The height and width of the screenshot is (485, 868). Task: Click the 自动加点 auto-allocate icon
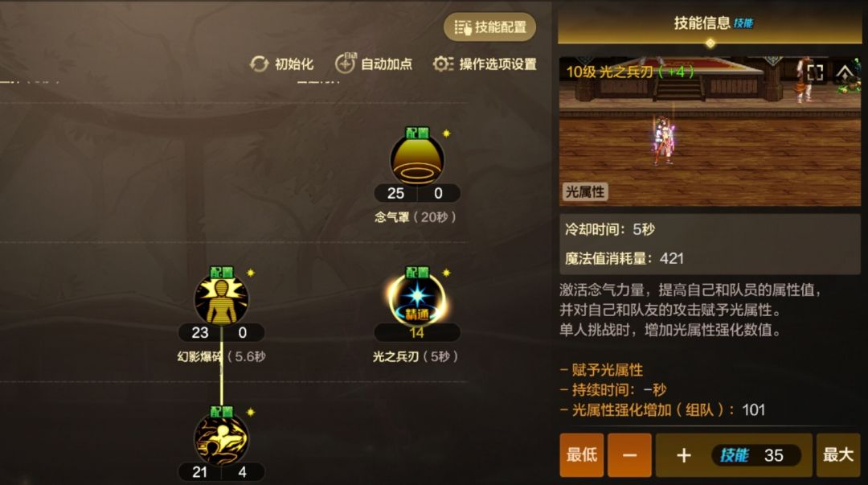(346, 64)
